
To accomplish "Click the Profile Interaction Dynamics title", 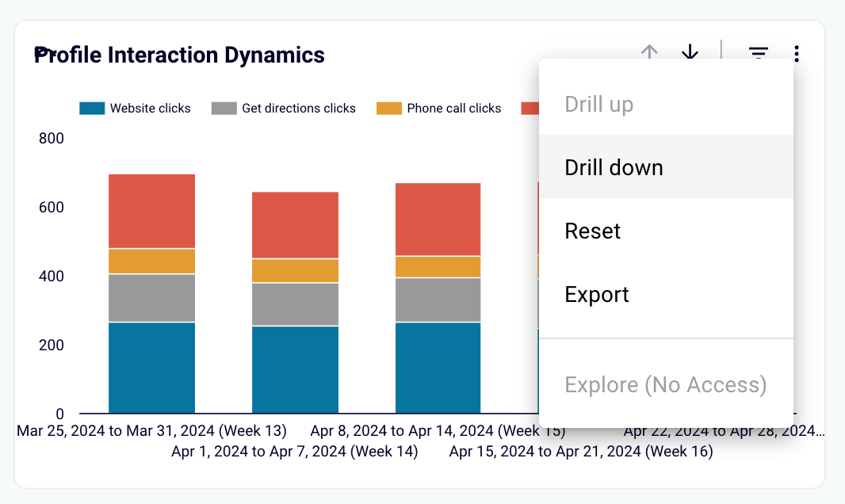I will point(179,55).
